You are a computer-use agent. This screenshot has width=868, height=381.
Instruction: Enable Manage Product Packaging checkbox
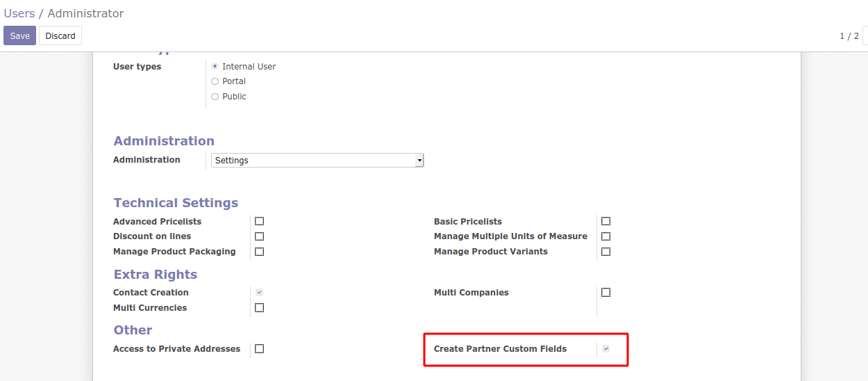click(x=259, y=252)
